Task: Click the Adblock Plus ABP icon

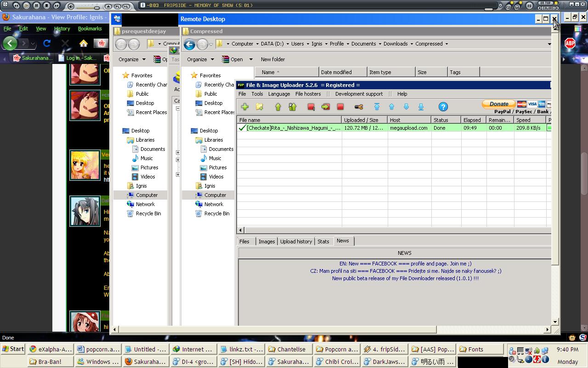Action: [x=570, y=43]
